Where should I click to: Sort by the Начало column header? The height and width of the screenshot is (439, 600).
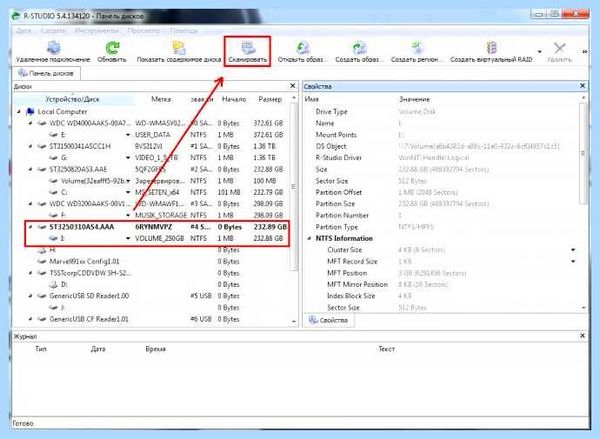pyautogui.click(x=234, y=99)
